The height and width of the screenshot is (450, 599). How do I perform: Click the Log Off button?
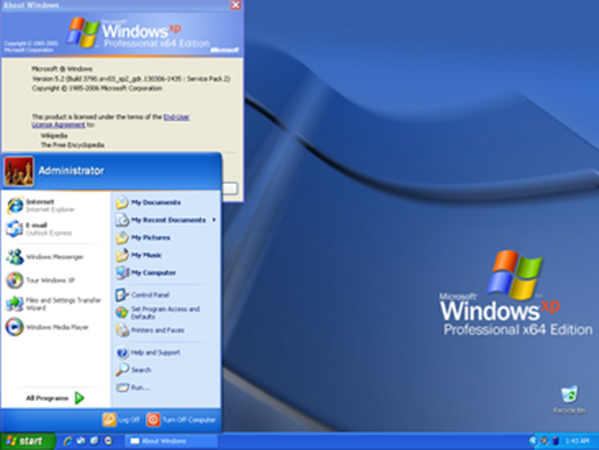(121, 419)
